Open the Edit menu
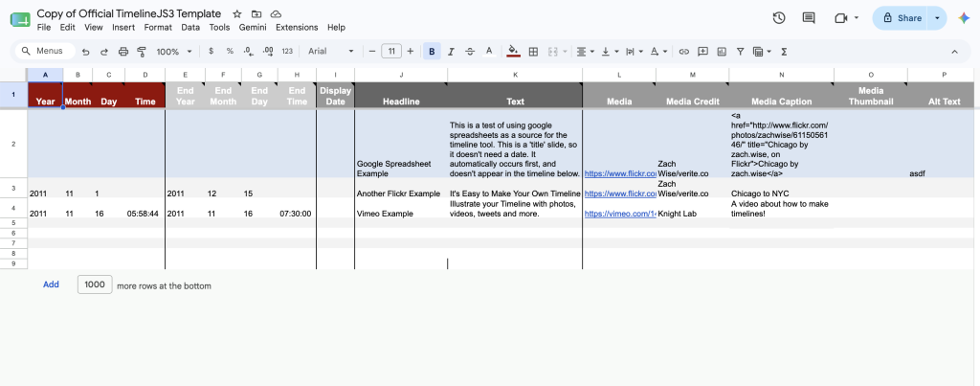Screen dimensions: 980x386 pos(68,28)
